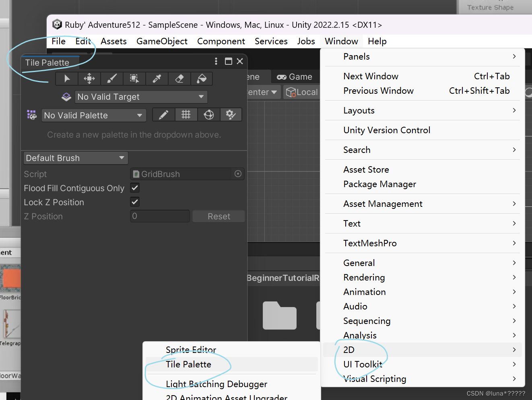Open the Assets menu

tap(113, 41)
